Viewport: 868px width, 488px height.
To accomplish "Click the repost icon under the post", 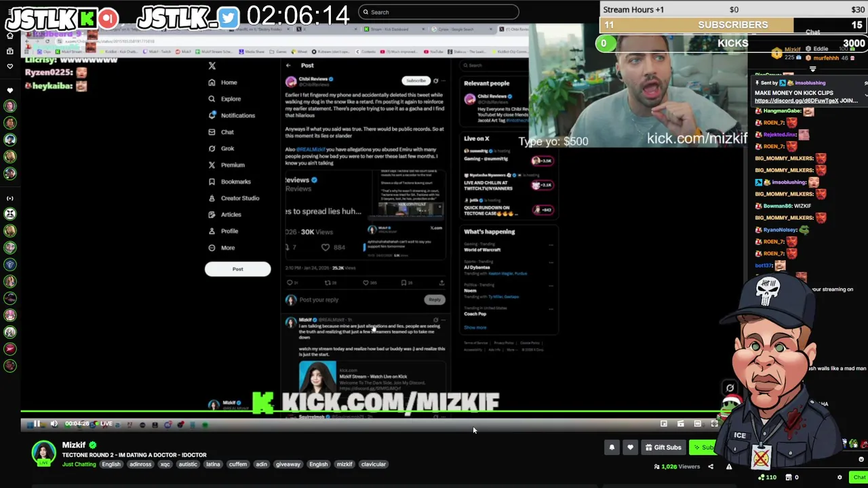I will [x=328, y=283].
